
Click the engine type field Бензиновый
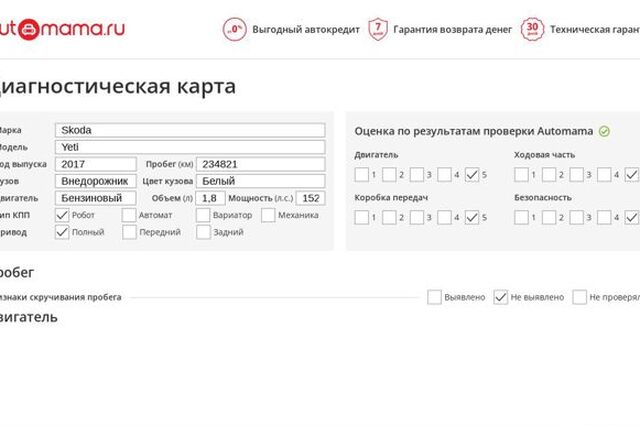pos(96,198)
